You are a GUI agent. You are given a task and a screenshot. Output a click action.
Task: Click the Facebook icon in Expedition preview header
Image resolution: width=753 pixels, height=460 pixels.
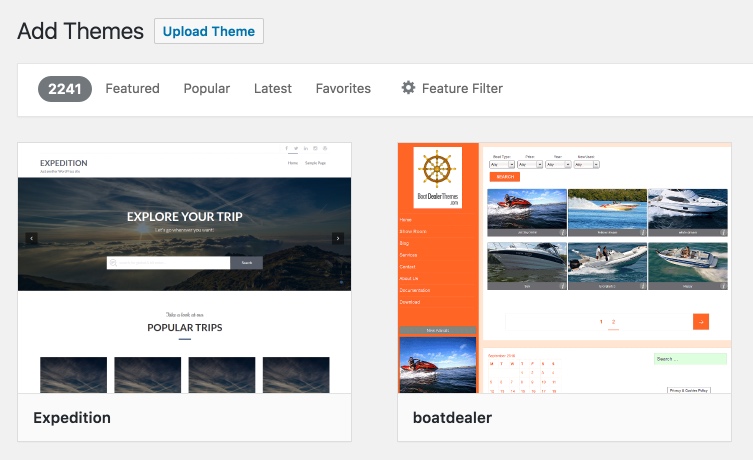(x=287, y=148)
